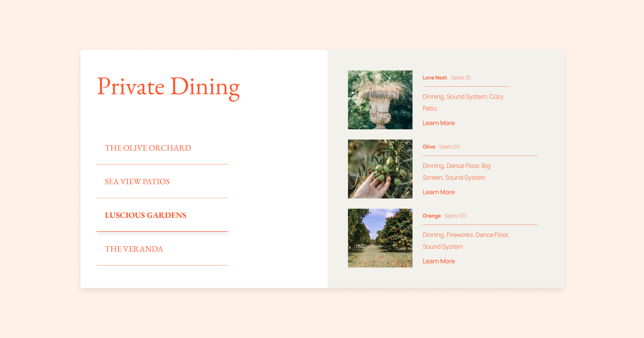The height and width of the screenshot is (338, 644).
Task: Click Learn More for Orange room
Action: pos(438,261)
